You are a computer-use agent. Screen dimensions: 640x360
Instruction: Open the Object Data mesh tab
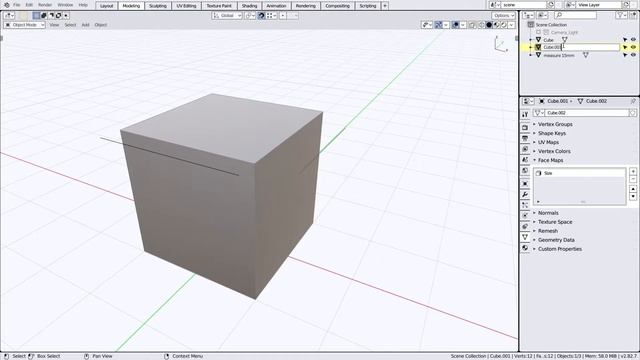[525, 237]
